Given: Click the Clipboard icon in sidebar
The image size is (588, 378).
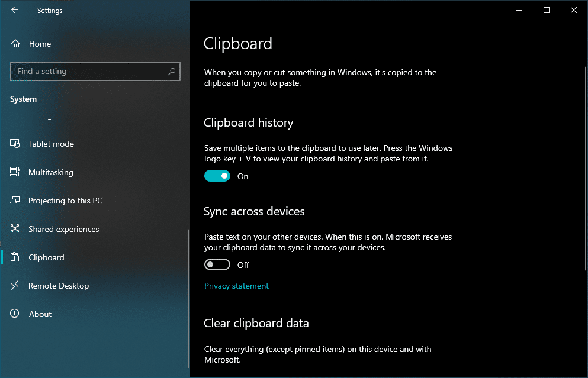Looking at the screenshot, I should 14,257.
